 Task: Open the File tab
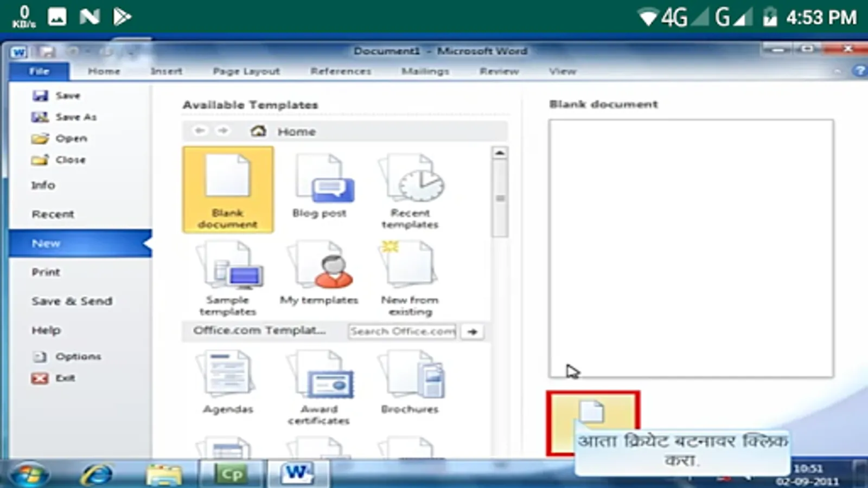coord(39,71)
